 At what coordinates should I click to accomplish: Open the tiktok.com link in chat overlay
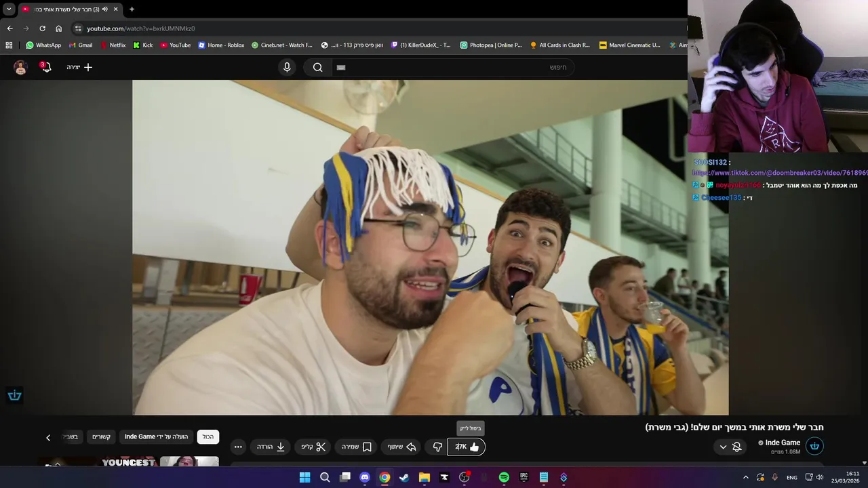[780, 173]
